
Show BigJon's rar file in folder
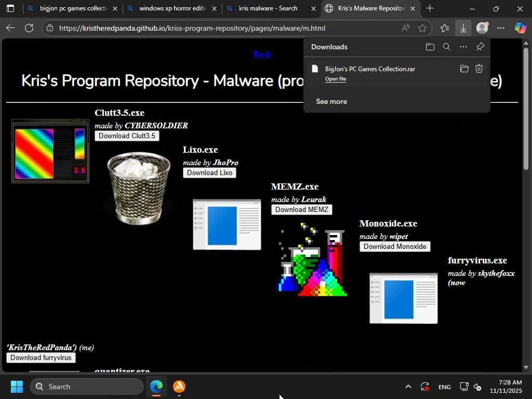[x=464, y=69]
